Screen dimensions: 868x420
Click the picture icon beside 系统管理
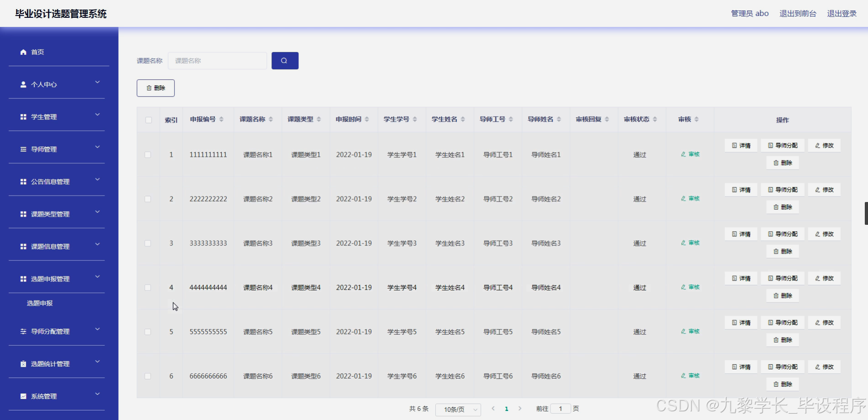pos(23,396)
